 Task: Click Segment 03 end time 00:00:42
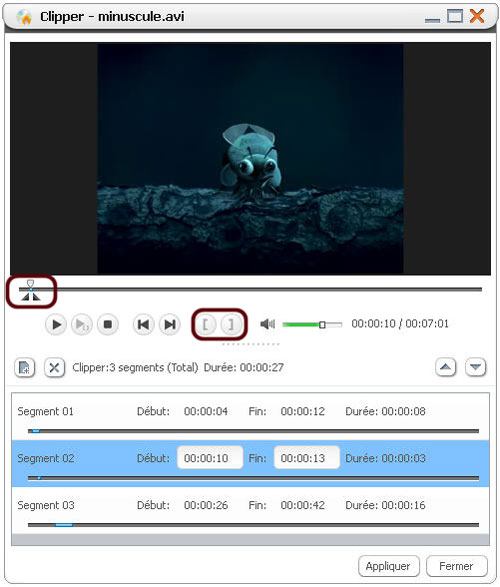tap(303, 505)
